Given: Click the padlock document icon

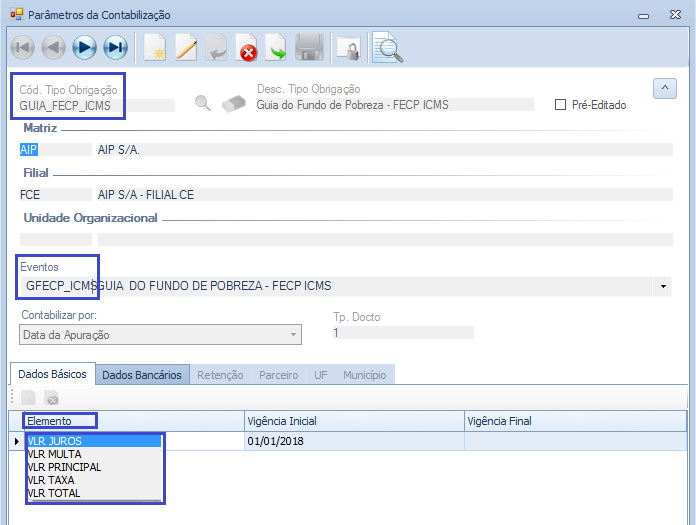Looking at the screenshot, I should [x=348, y=49].
